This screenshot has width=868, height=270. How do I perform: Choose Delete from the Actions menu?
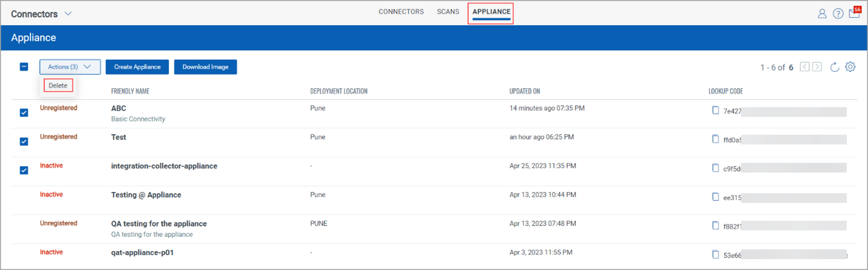(x=59, y=85)
